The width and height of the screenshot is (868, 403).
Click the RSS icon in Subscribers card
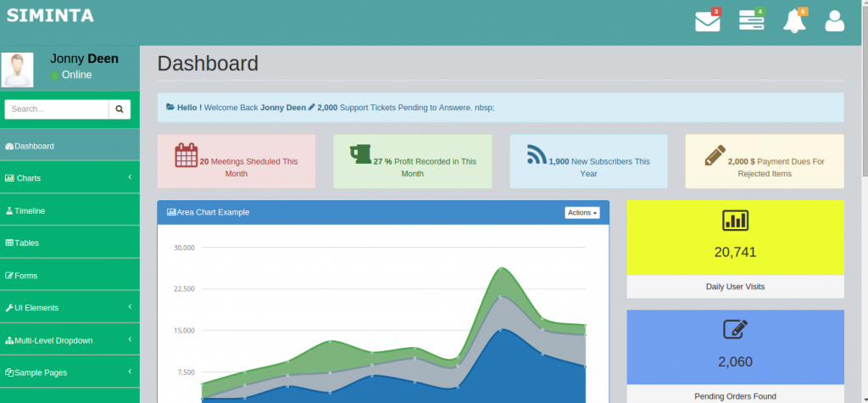pyautogui.click(x=537, y=154)
